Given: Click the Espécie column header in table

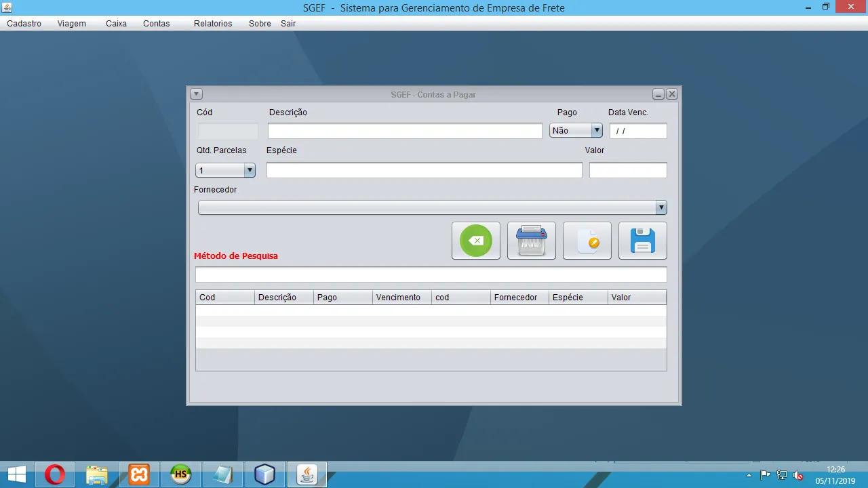Looking at the screenshot, I should click(x=578, y=298).
